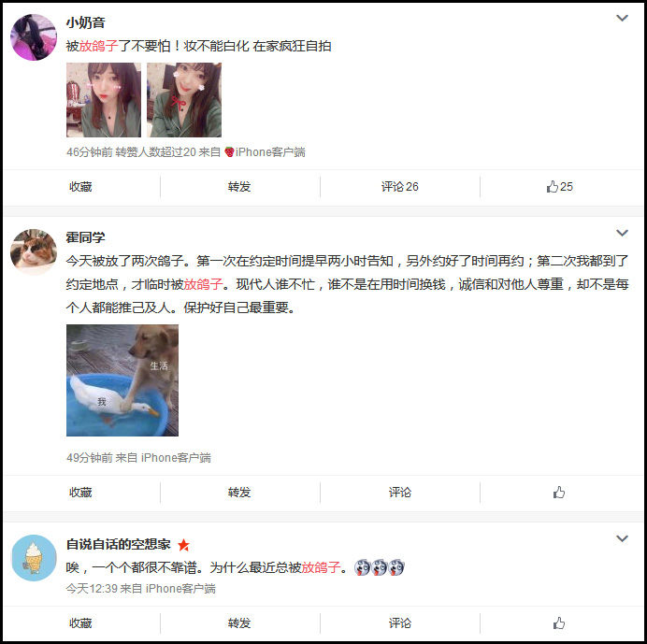Bookmark 小奶音's post with 收藏

pyautogui.click(x=80, y=187)
